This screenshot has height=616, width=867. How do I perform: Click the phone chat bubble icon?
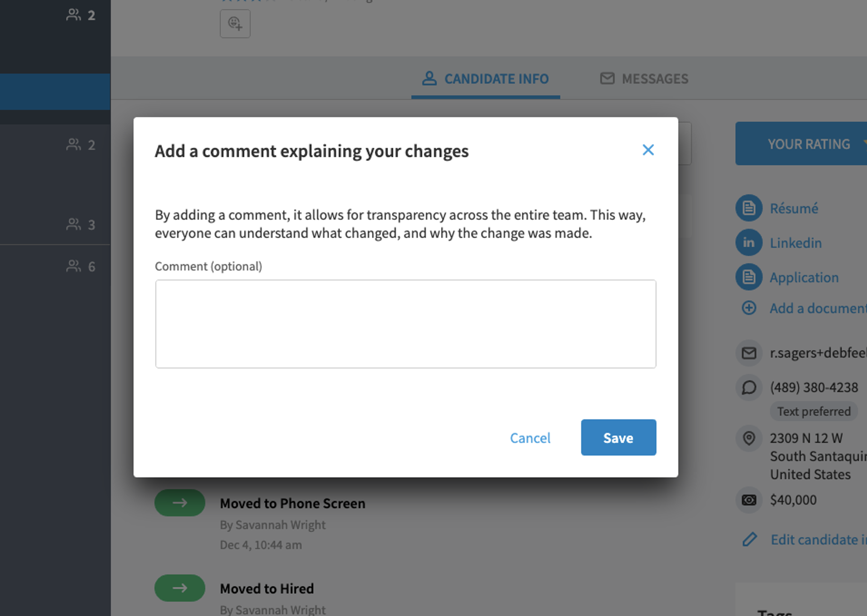tap(749, 388)
